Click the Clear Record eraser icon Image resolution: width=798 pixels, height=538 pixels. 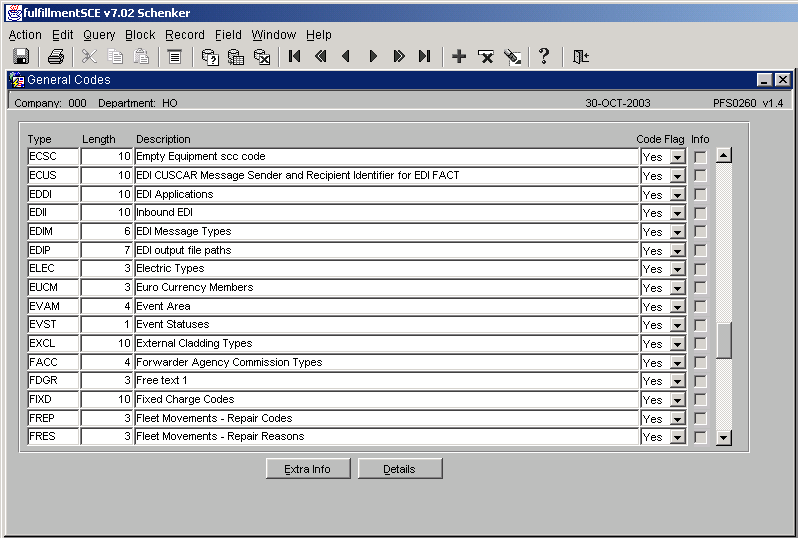512,56
